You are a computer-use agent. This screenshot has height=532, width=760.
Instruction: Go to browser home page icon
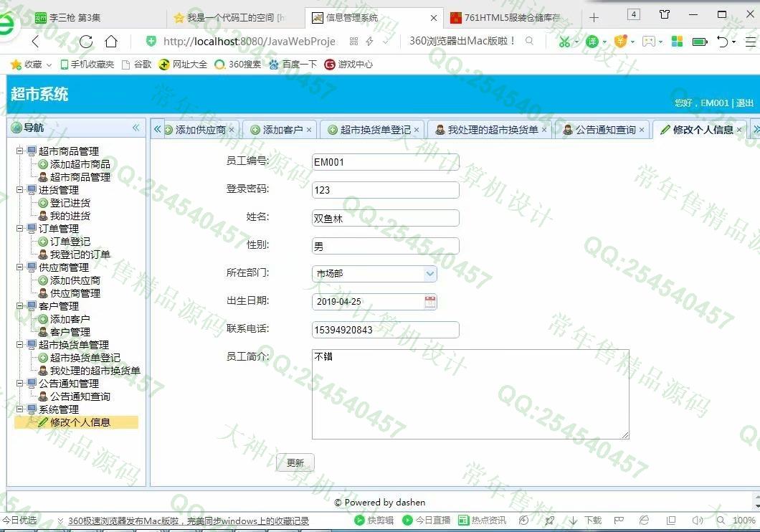tap(111, 42)
